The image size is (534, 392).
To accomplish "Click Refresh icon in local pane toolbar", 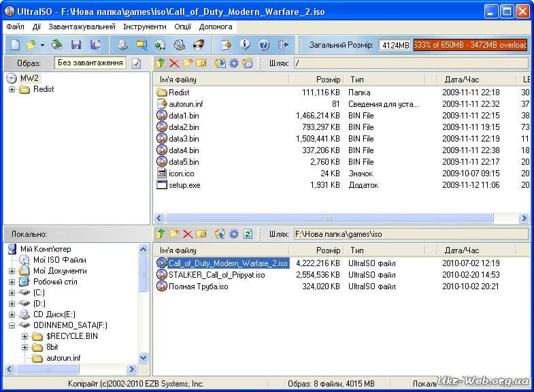I will [x=248, y=234].
